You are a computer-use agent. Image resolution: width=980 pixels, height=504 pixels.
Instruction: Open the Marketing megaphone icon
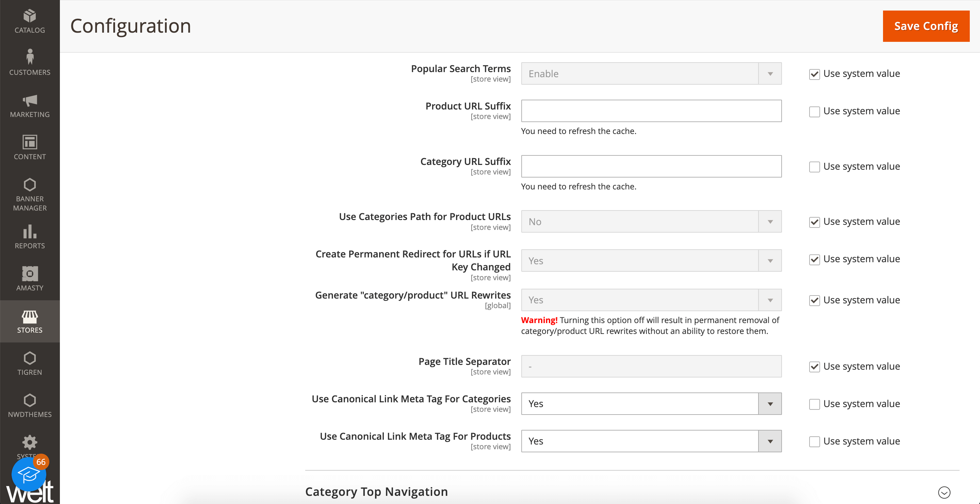(x=30, y=100)
